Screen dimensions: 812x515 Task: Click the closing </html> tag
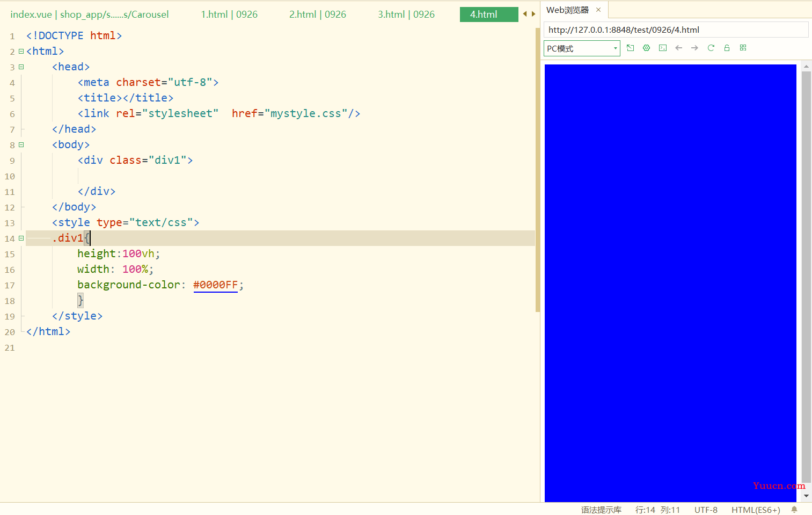[48, 331]
